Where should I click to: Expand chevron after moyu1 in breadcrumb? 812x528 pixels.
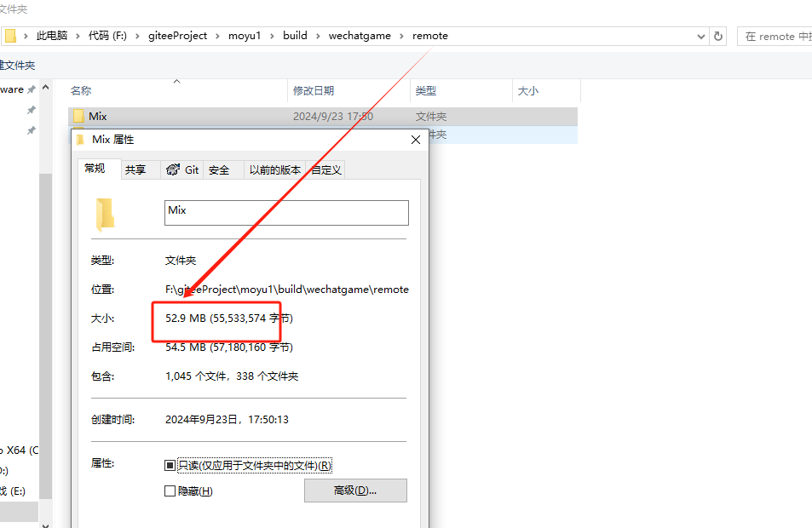272,37
